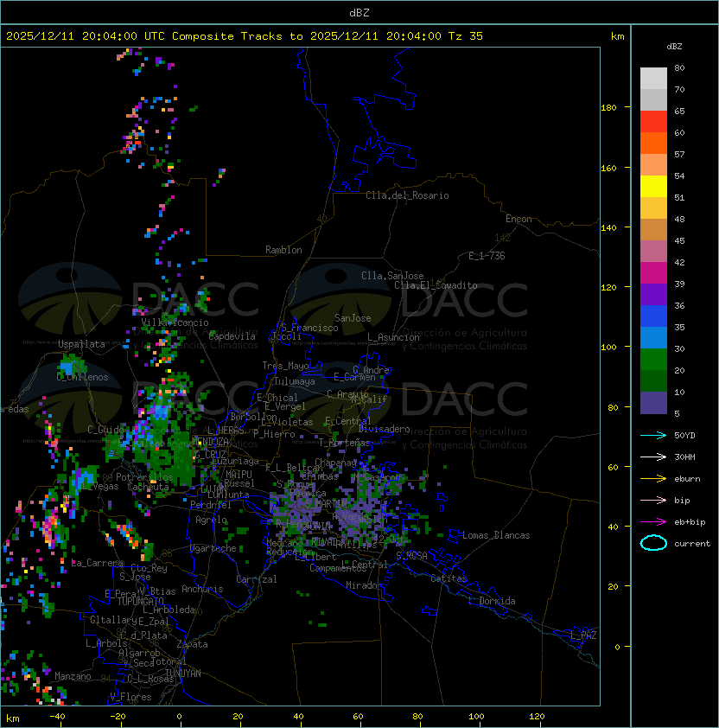
Task: Select the blue 36-35 dBZ swatch
Action: pyautogui.click(x=653, y=316)
